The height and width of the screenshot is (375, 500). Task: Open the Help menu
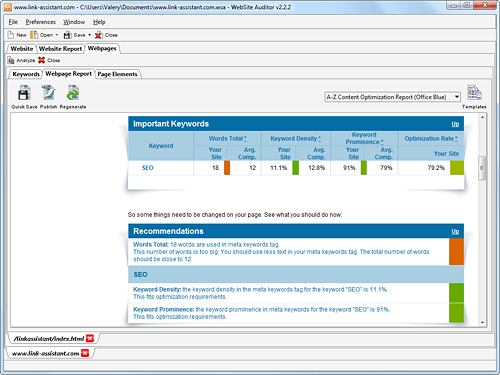pos(99,22)
